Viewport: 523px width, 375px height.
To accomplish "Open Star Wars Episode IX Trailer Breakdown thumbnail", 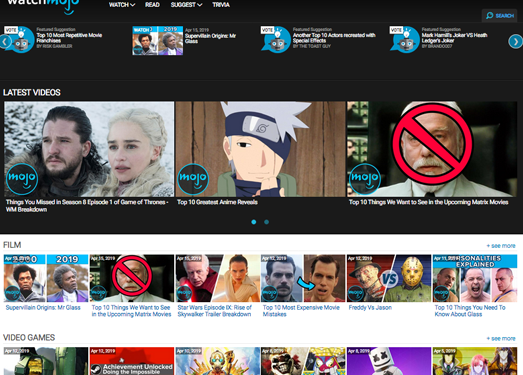I will (x=217, y=278).
